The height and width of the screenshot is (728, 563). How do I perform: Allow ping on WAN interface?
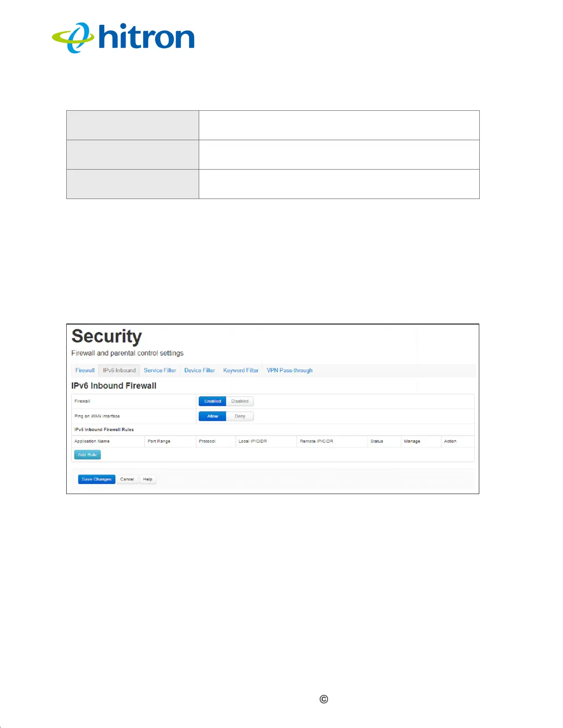click(213, 416)
